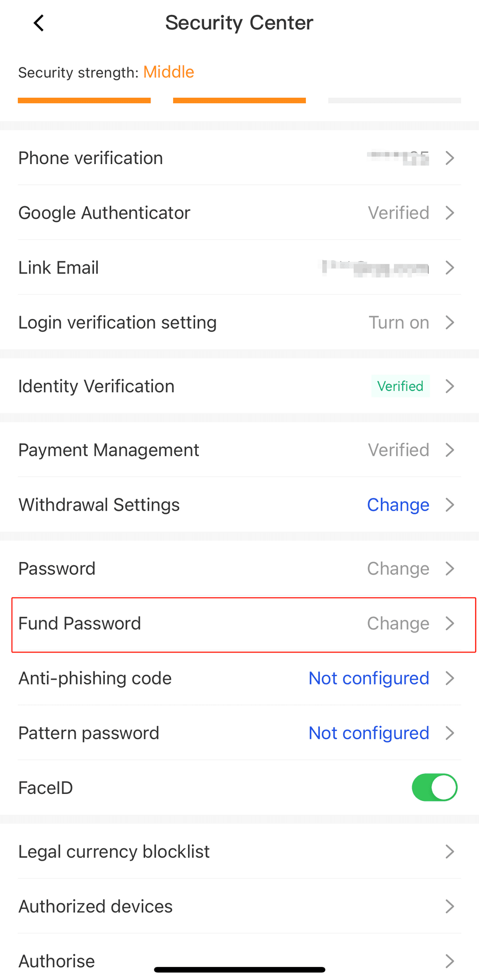
Task: Open Authorized devices chevron arrow
Action: [x=450, y=906]
